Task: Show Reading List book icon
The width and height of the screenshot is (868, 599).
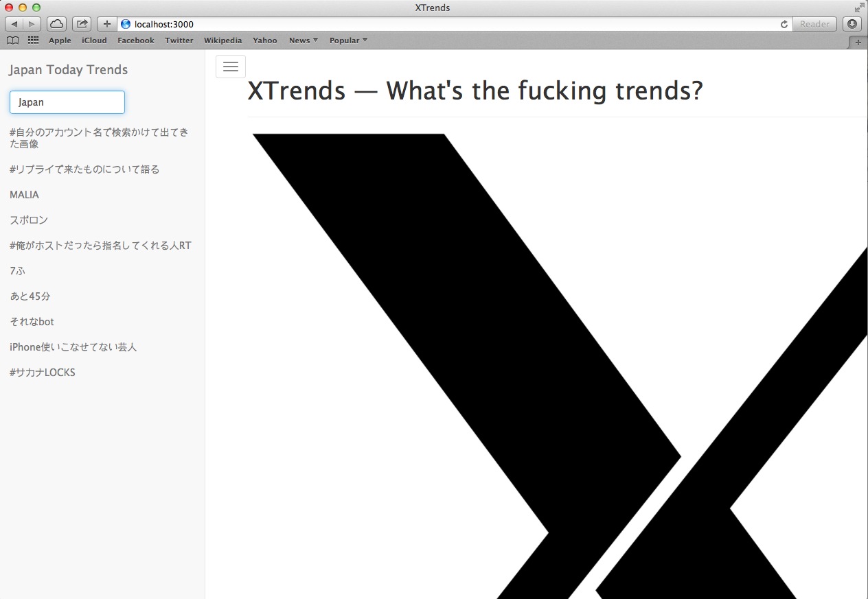Action: click(x=12, y=40)
